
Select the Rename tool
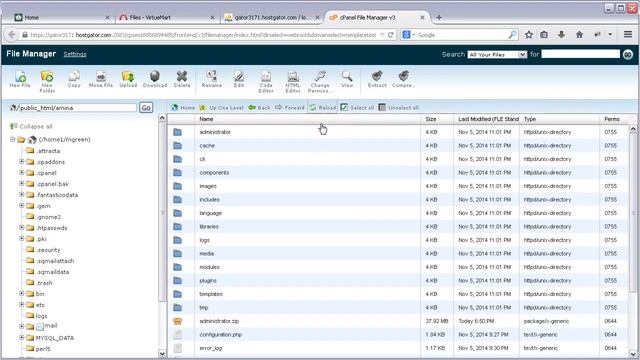pos(211,79)
